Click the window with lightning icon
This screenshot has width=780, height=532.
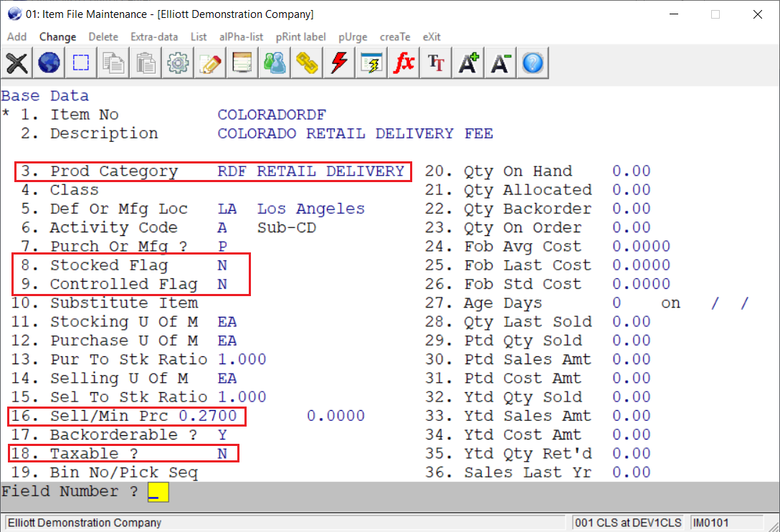tap(371, 63)
